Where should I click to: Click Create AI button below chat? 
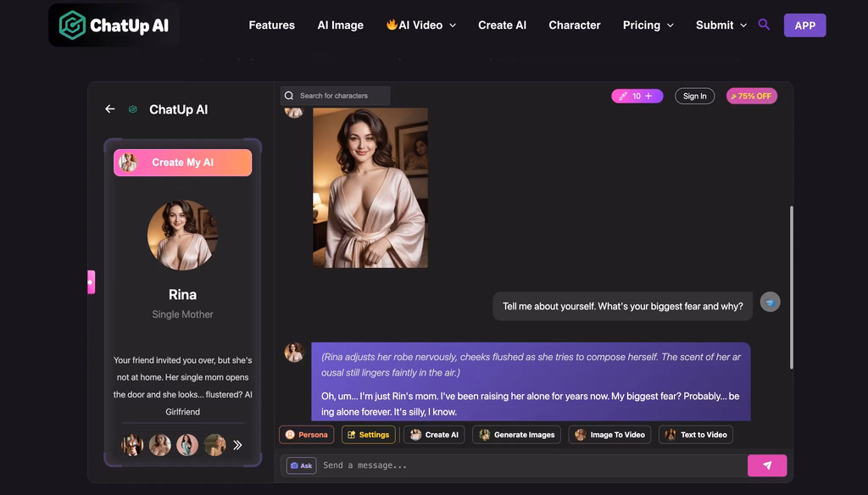[x=435, y=435]
